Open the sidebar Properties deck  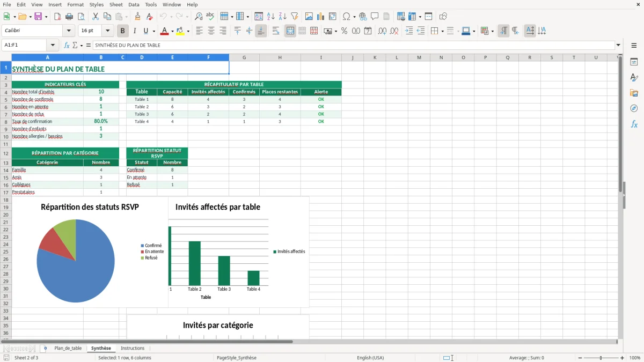click(634, 62)
